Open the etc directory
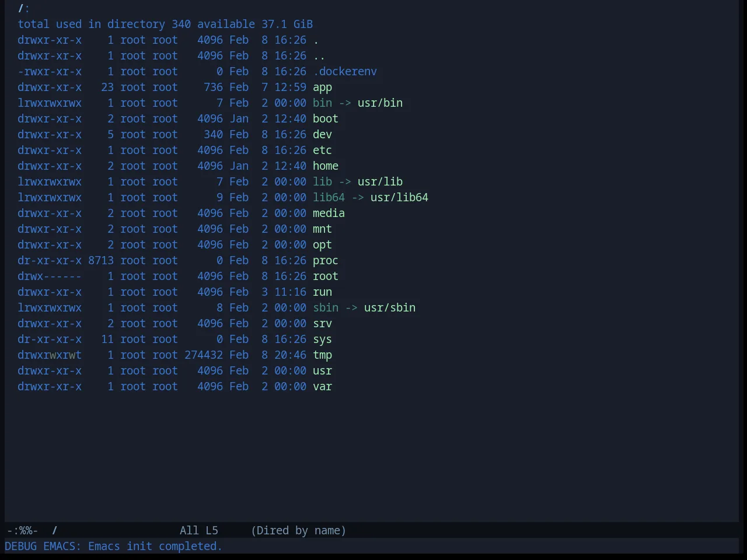747x560 pixels. pos(322,150)
